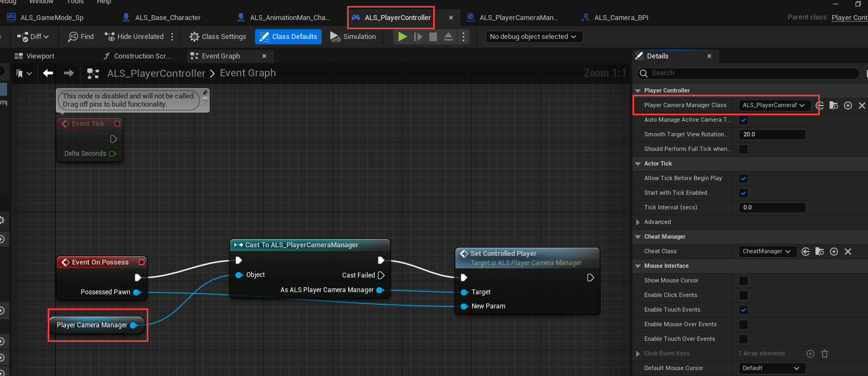Screen dimensions: 868x376
Task: Click the back navigation arrow in graph
Action: coord(48,73)
